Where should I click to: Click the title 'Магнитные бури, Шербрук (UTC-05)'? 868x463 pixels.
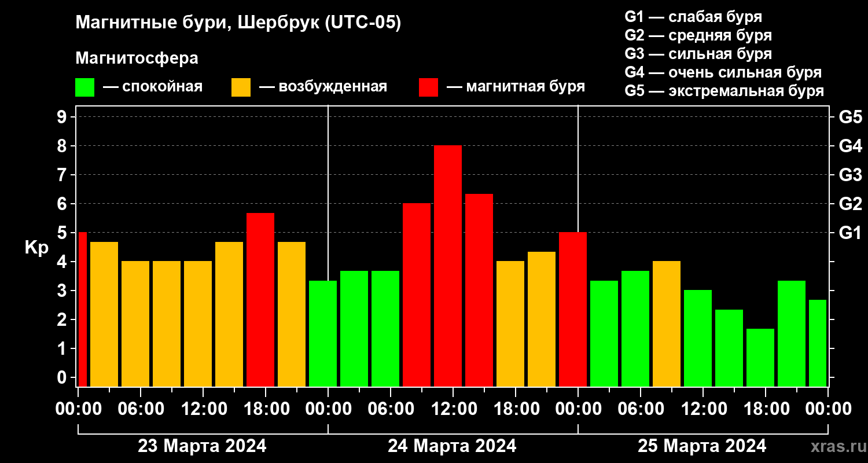point(238,24)
